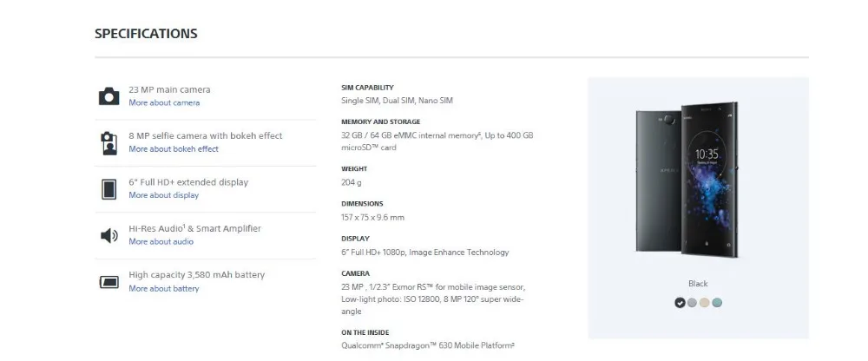Follow the More about display link
The height and width of the screenshot is (361, 868).
click(164, 195)
